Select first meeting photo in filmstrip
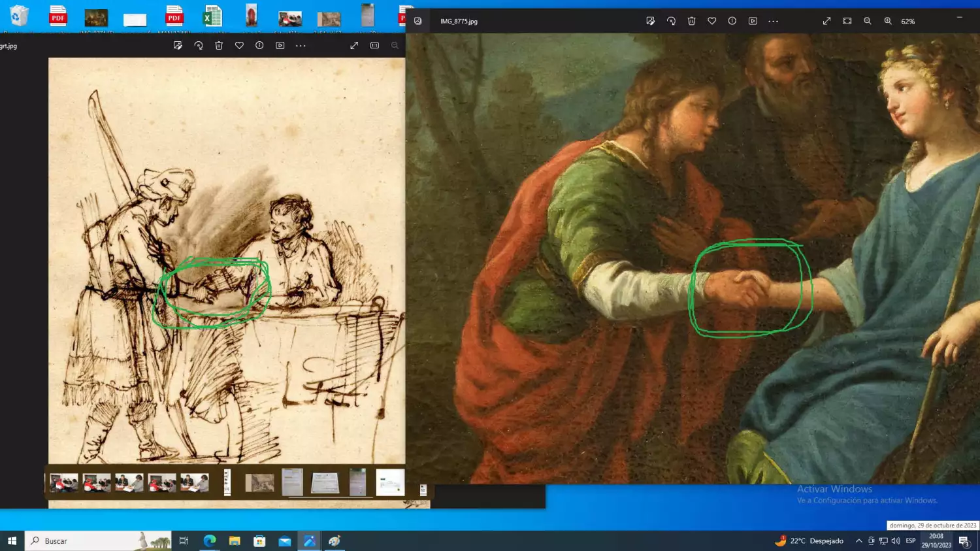 64,483
